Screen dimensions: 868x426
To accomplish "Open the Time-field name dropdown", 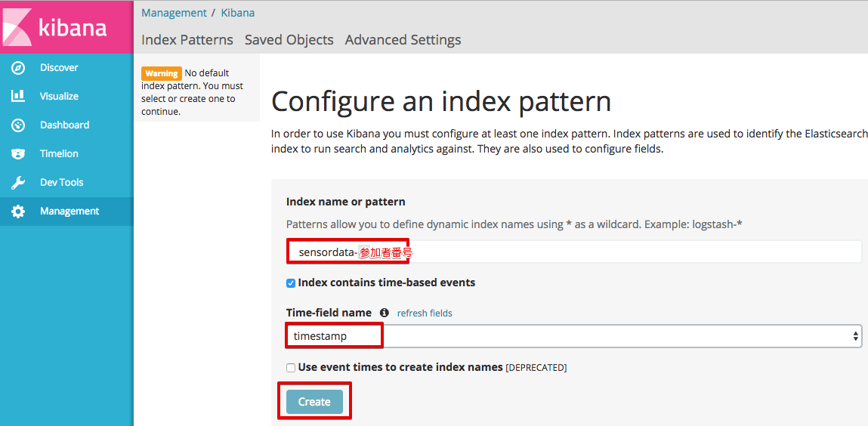I will click(x=573, y=336).
